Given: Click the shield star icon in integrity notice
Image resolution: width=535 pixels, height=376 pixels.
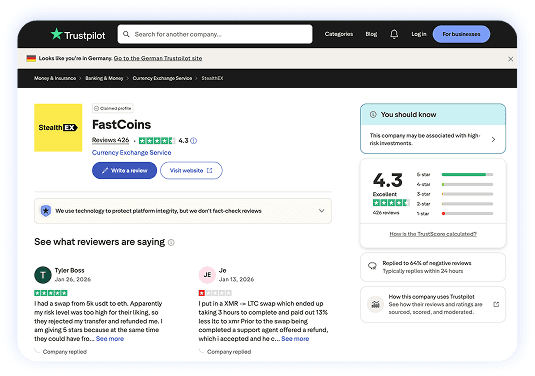Looking at the screenshot, I should pyautogui.click(x=46, y=211).
